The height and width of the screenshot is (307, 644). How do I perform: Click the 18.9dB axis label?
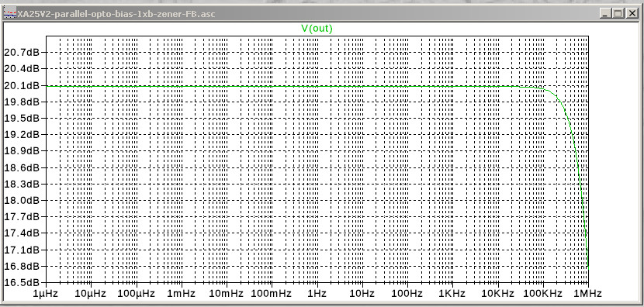22,151
